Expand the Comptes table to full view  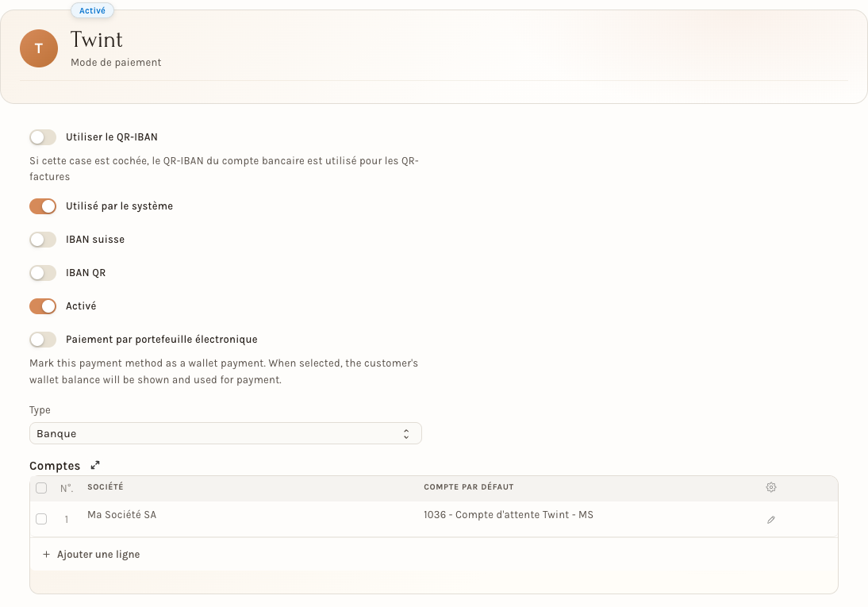[x=95, y=465]
